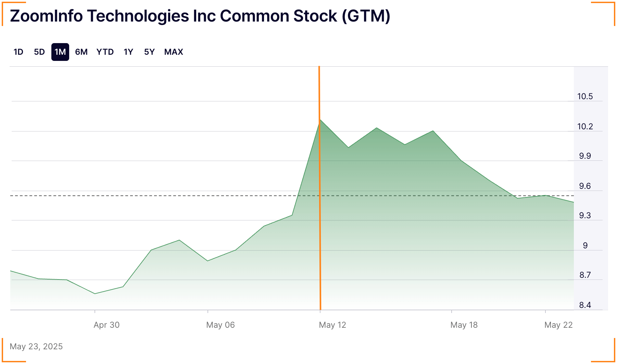Select the MAX time range

click(x=174, y=52)
